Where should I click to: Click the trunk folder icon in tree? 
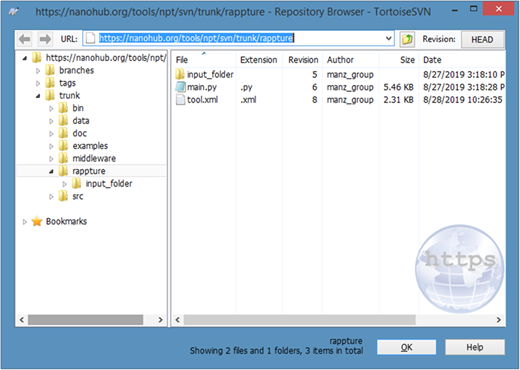click(50, 95)
